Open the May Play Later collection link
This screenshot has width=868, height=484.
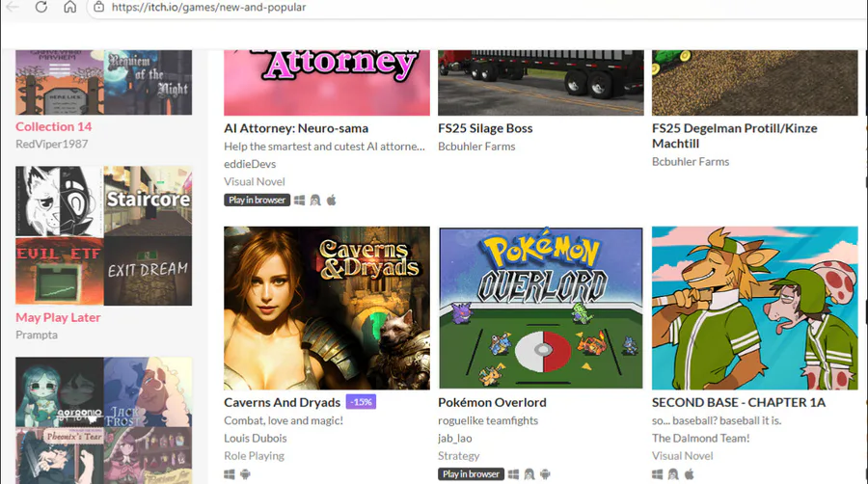(58, 317)
